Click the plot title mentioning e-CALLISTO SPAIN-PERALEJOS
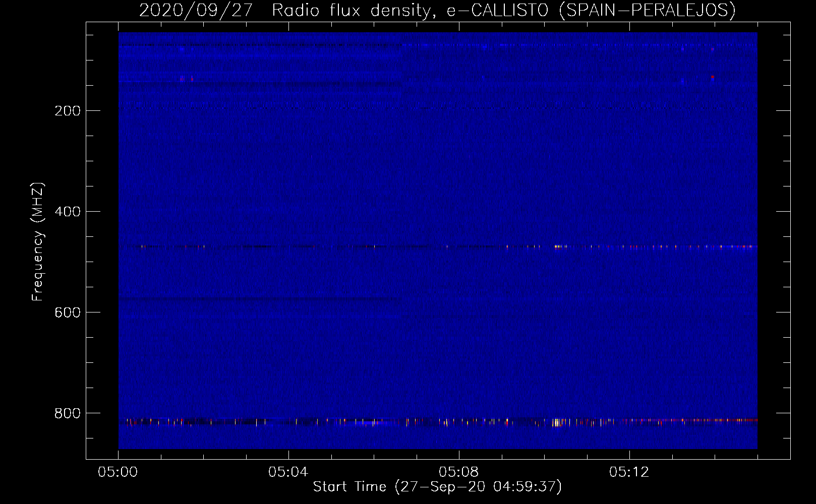 (x=437, y=10)
